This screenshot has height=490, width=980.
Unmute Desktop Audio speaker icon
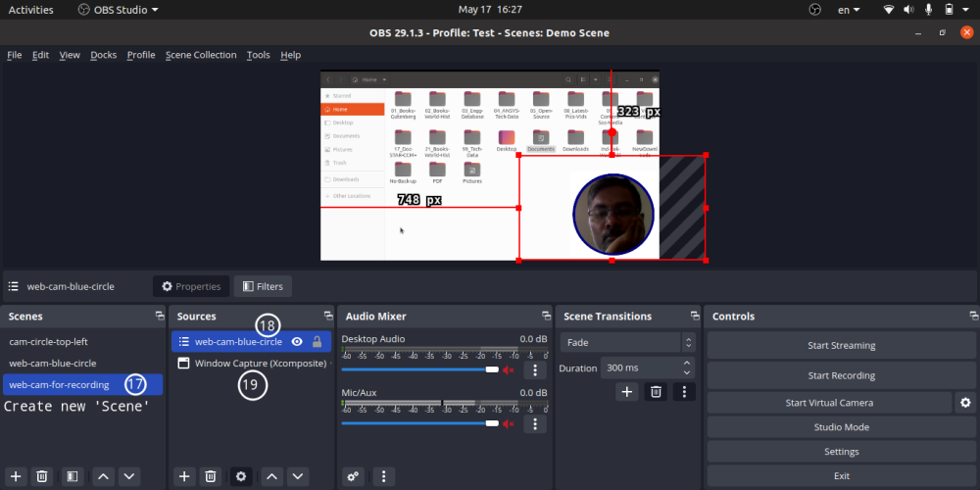coord(509,370)
